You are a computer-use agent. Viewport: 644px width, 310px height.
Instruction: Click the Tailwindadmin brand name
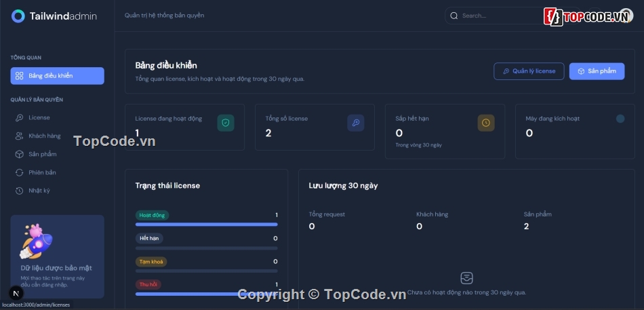click(63, 16)
